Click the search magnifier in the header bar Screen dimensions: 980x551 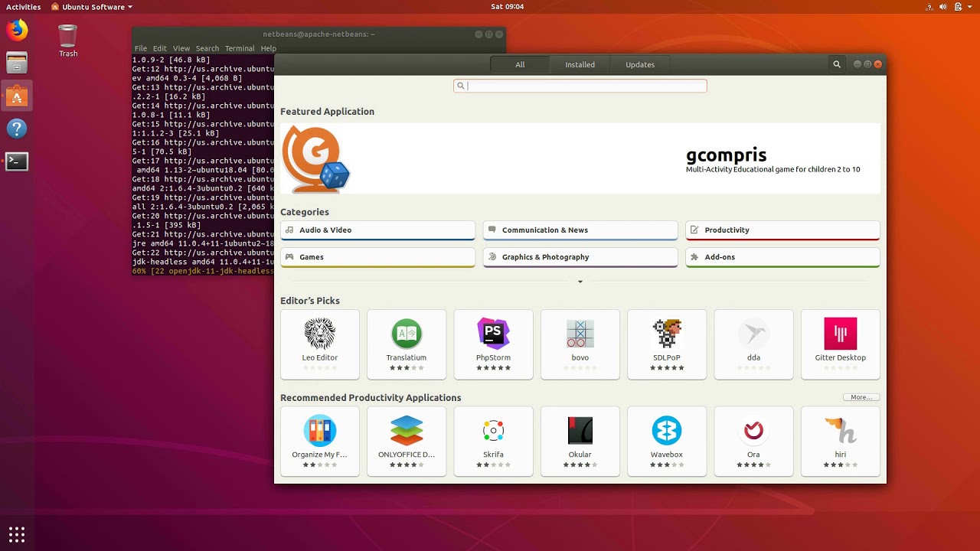837,64
